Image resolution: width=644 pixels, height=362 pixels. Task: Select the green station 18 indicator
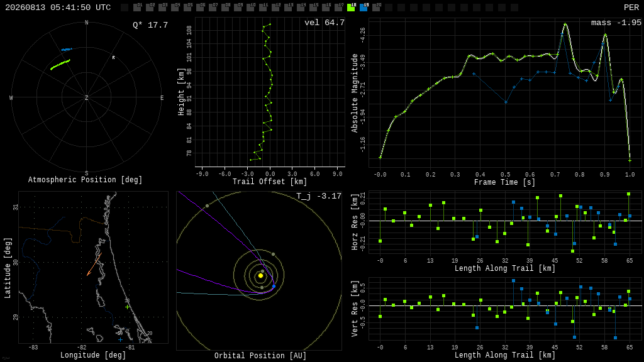[351, 7]
